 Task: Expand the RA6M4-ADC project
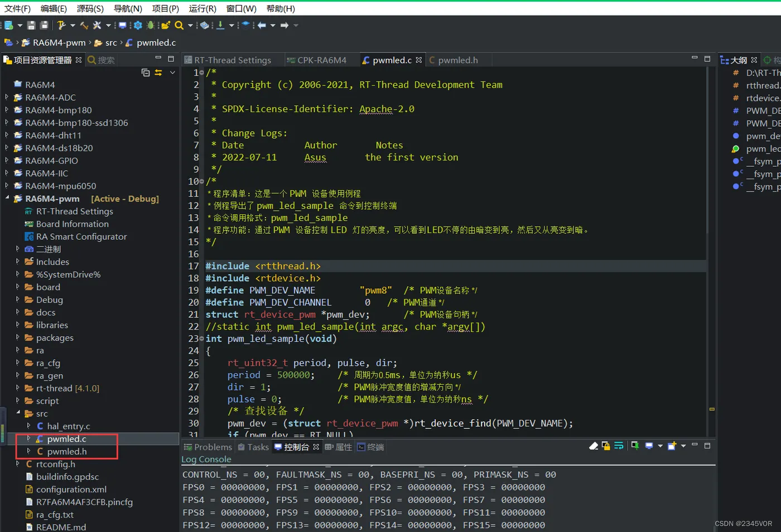click(x=7, y=97)
